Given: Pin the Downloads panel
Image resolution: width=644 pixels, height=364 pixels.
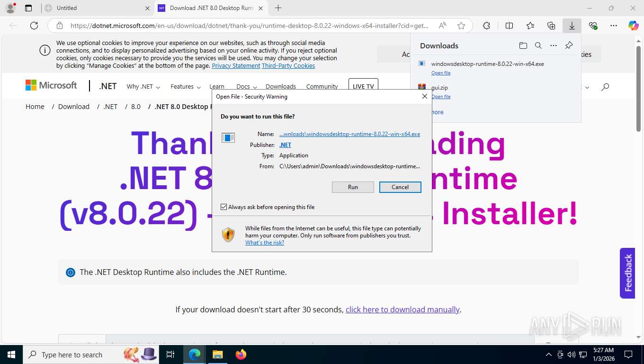Looking at the screenshot, I should pos(569,45).
